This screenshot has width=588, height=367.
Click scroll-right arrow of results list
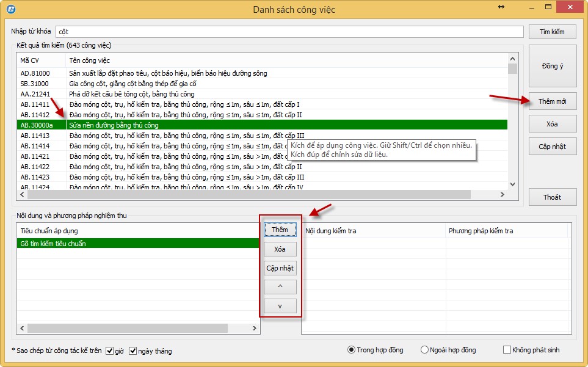502,195
